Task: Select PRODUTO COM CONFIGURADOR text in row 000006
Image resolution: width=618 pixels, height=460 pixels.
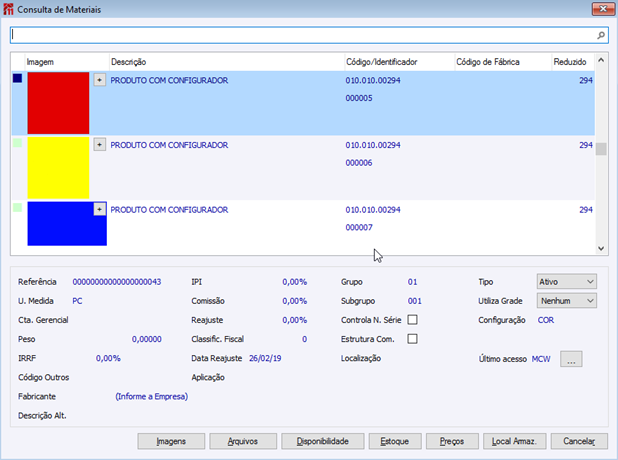Action: point(169,145)
